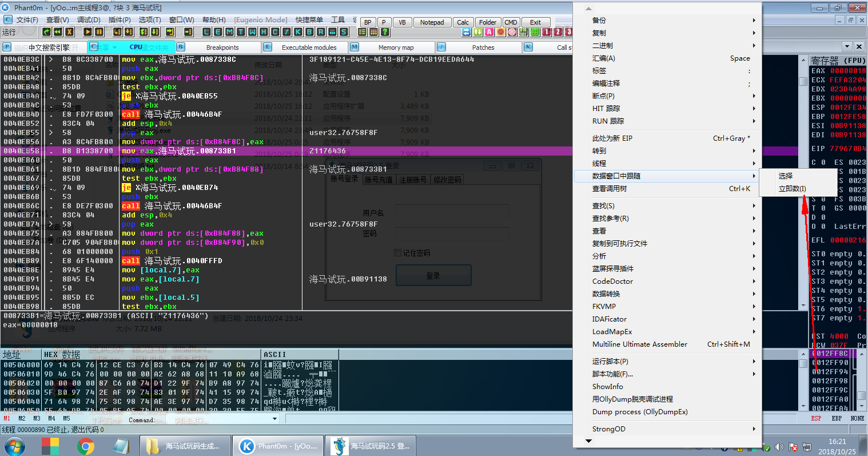Expand the 二进制 submenu entry
This screenshot has height=456, width=868.
(667, 45)
